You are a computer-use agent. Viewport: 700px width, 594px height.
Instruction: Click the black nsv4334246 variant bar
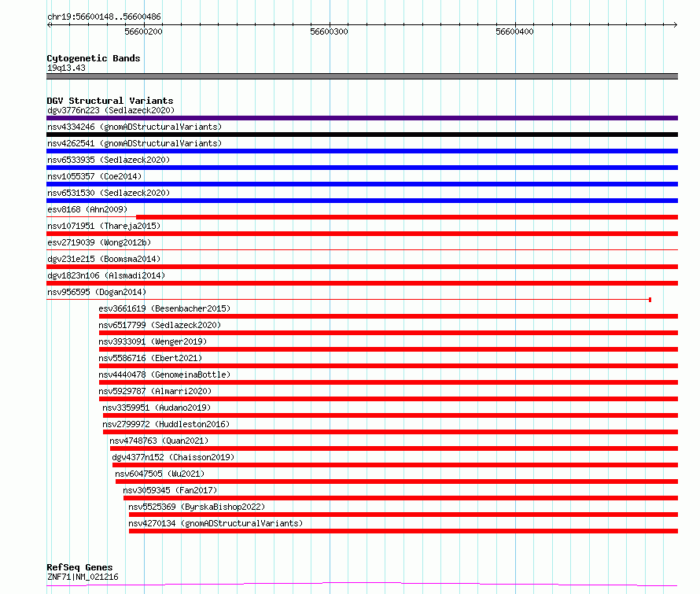362,135
